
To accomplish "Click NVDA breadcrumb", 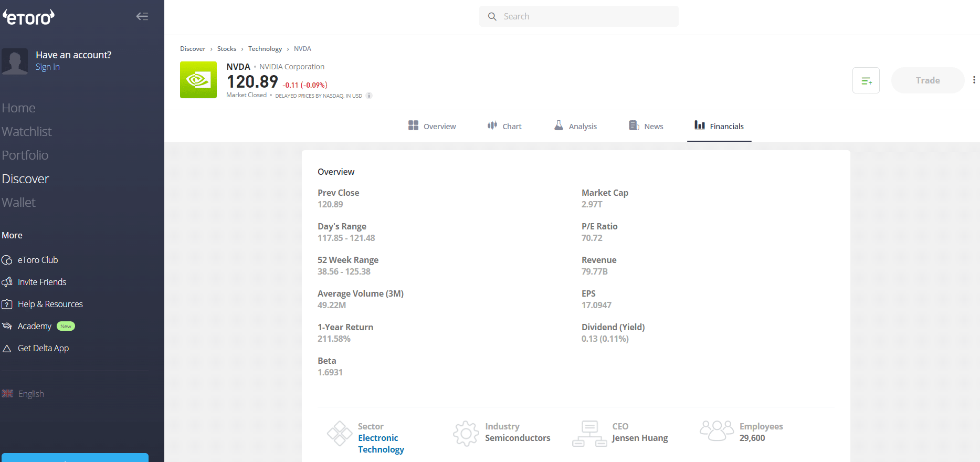I will 302,49.
